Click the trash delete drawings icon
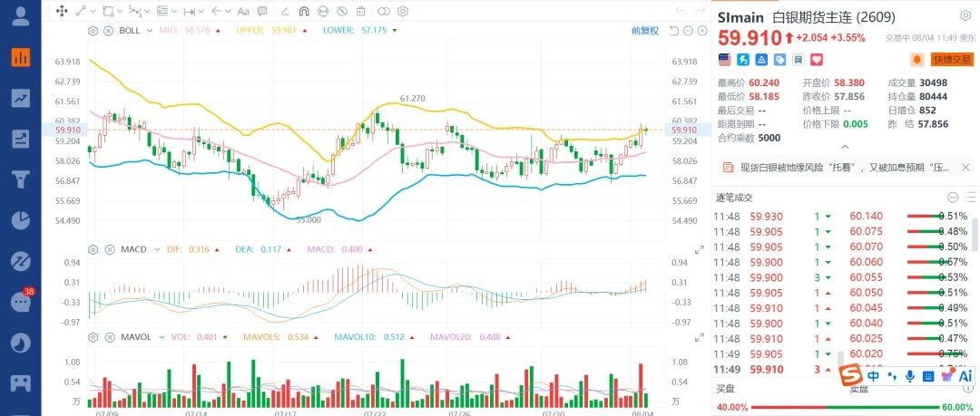This screenshot has height=416, width=980. click(360, 11)
